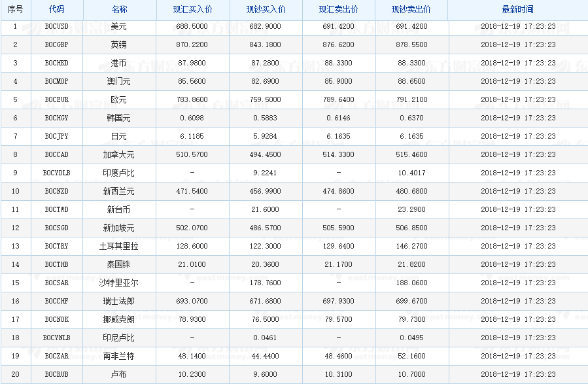Viewport: 588px width, 384px height.
Task: Select the BOCHKD code cell
Action: tap(57, 63)
